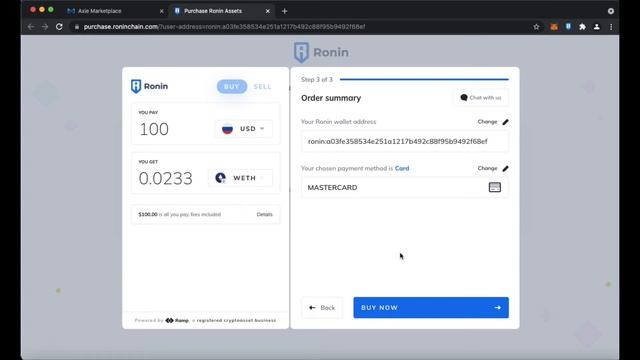Open fee Details link
Image resolution: width=640 pixels, height=360 pixels.
coord(264,214)
